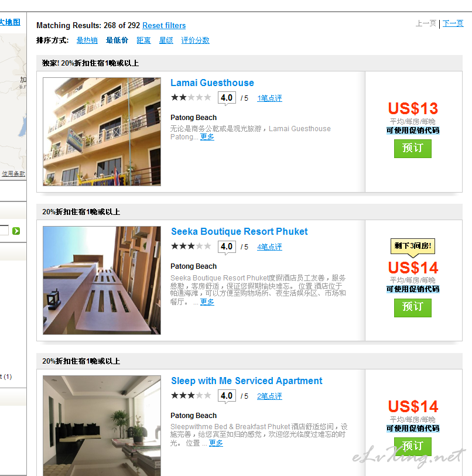Open the Lamai Guesthouse hotel photo
The height and width of the screenshot is (476, 472).
pos(102,132)
